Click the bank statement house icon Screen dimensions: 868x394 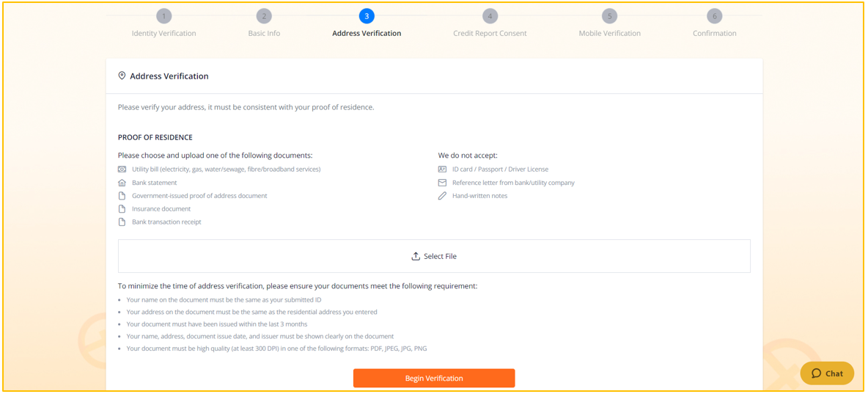(122, 182)
